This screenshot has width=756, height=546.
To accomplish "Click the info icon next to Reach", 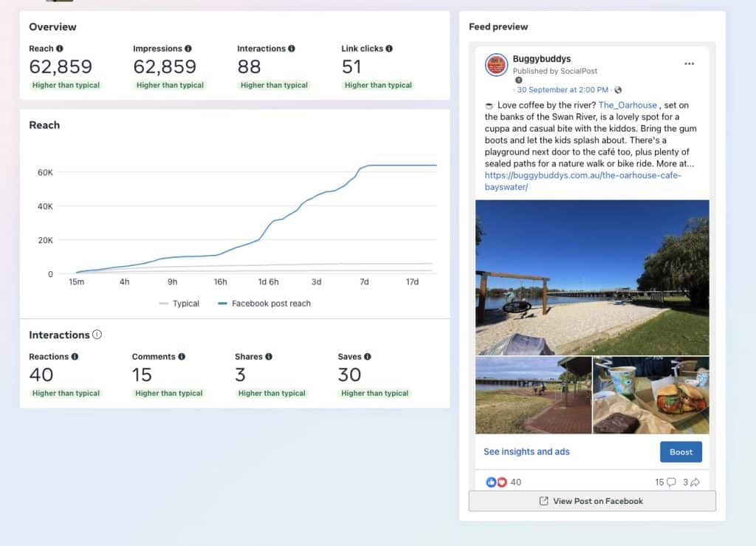I will pyautogui.click(x=59, y=49).
